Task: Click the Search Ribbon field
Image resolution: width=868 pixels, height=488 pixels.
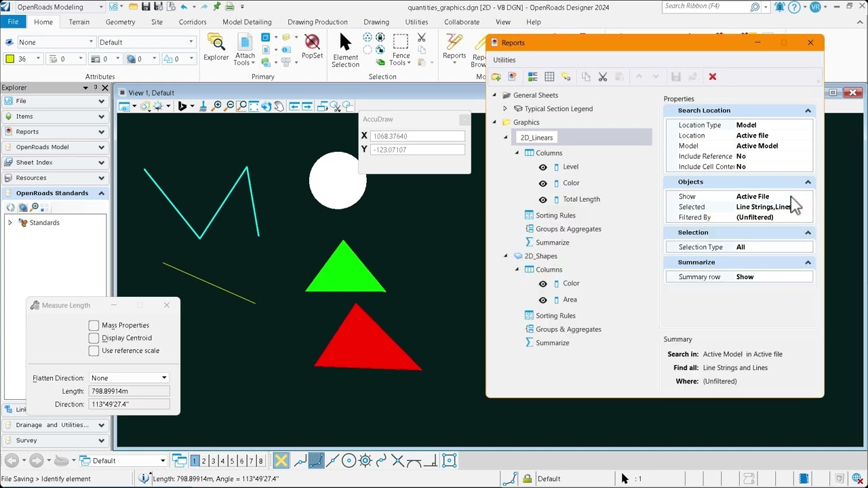Action: tap(705, 6)
